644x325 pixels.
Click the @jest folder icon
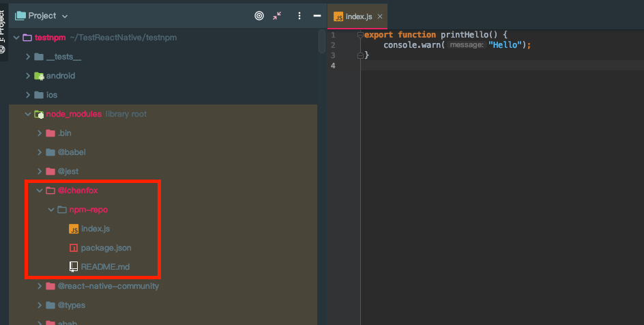pyautogui.click(x=50, y=171)
